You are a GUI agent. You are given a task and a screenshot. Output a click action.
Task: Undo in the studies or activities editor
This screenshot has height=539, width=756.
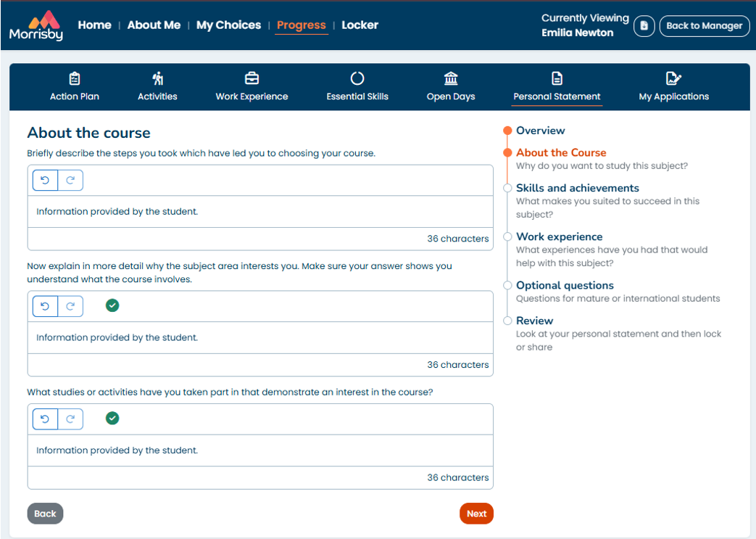(x=45, y=419)
